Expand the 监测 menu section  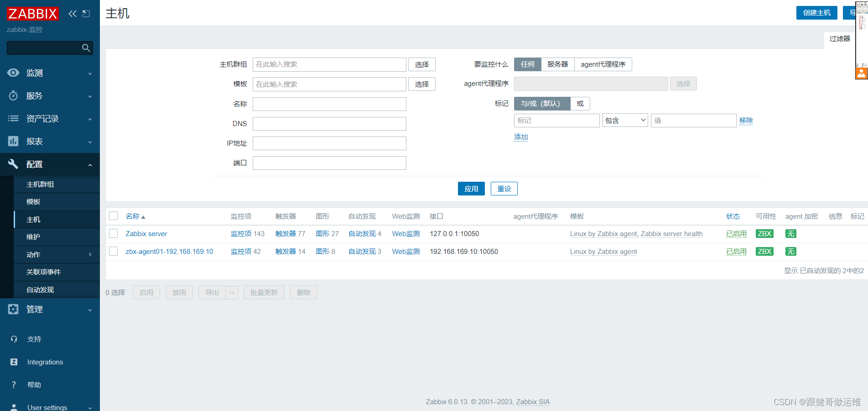pyautogui.click(x=90, y=74)
